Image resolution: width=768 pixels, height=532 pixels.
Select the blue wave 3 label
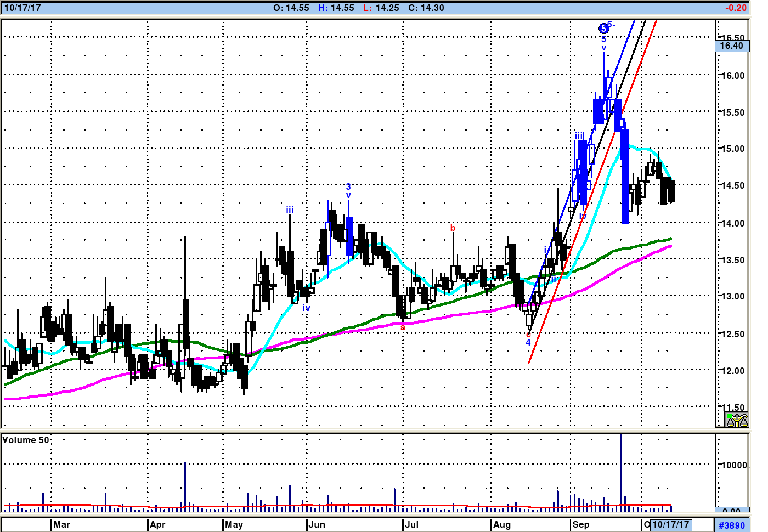(348, 187)
